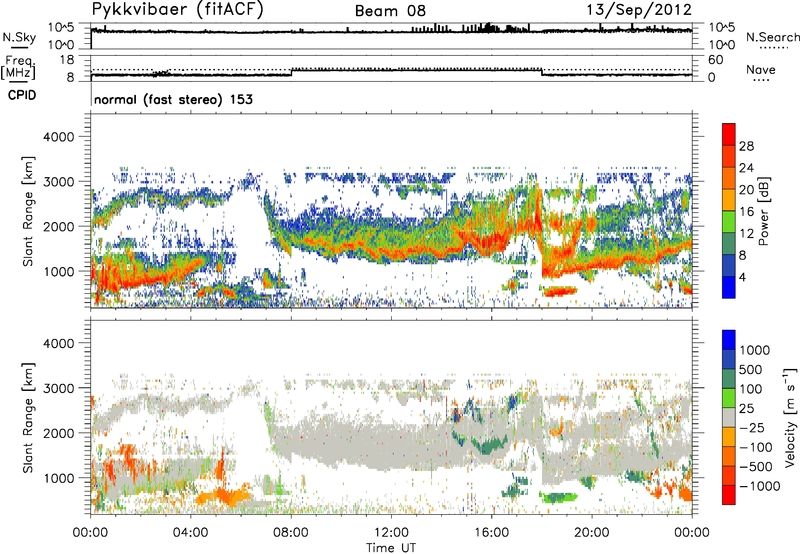Click the N.Sky legend label
The image size is (800, 554).
tap(19, 37)
